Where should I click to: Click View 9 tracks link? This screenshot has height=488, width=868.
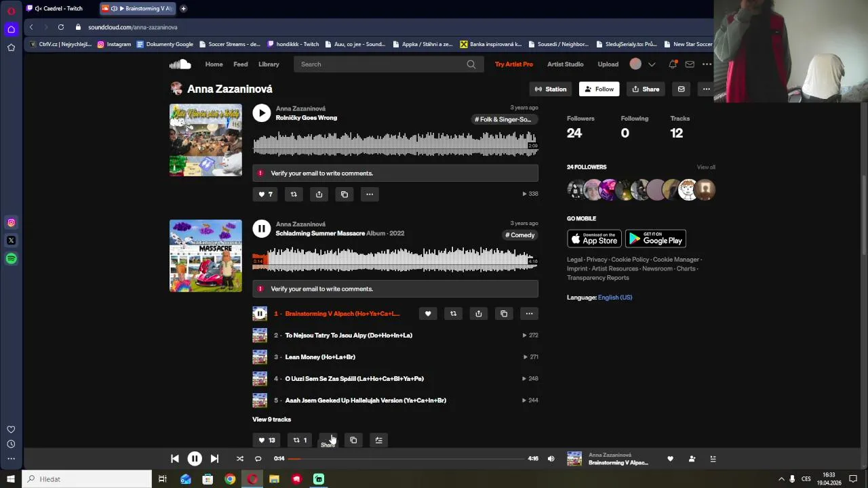pos(272,420)
